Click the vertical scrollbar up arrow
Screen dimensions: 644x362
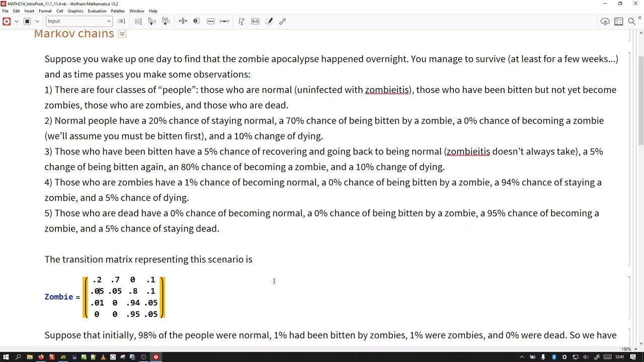click(x=640, y=33)
